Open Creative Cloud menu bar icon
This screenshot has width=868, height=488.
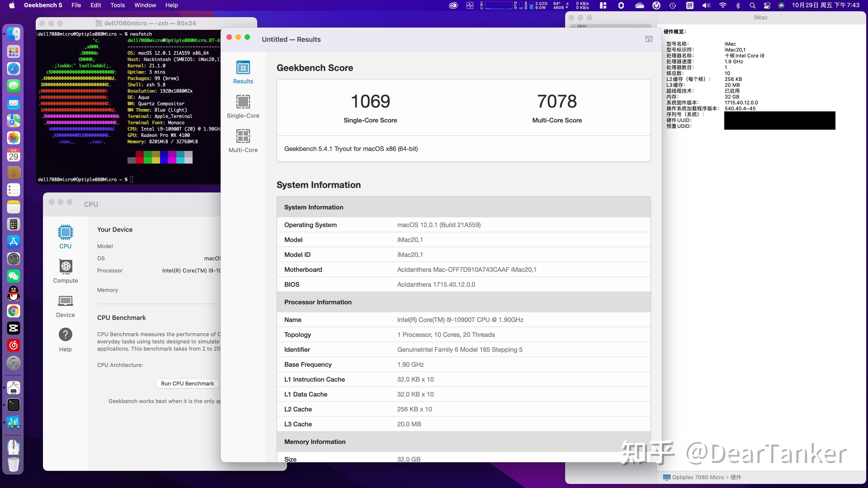pos(453,5)
